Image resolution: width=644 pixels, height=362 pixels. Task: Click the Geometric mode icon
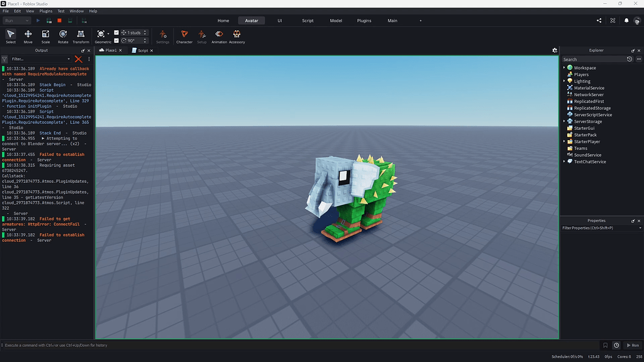click(101, 34)
